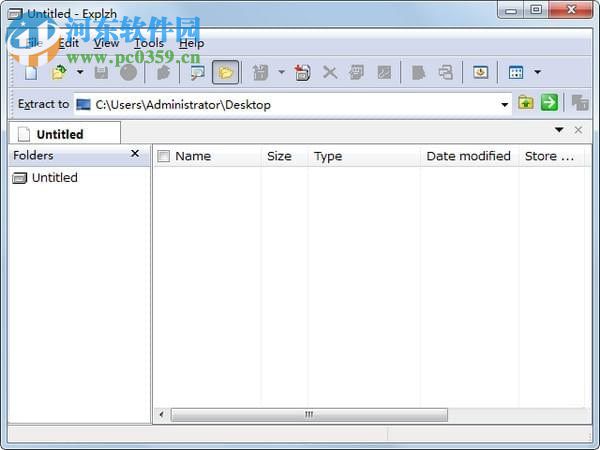The width and height of the screenshot is (600, 450).
Task: Open the Tools menu
Action: 149,43
